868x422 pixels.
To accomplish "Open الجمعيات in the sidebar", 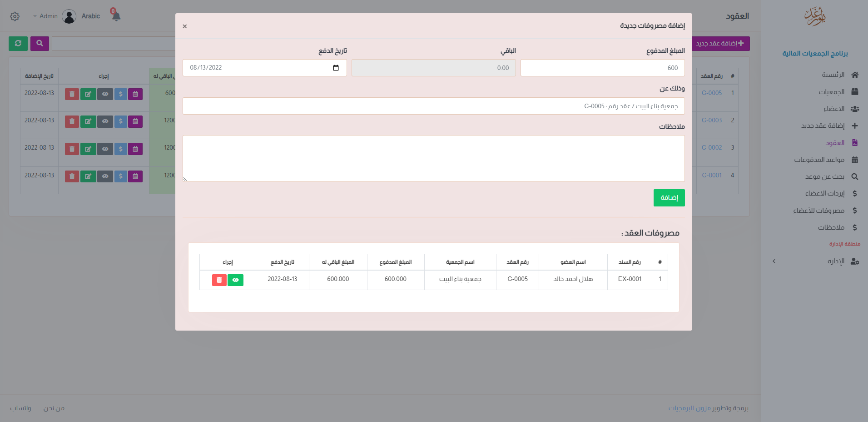I will 831,92.
